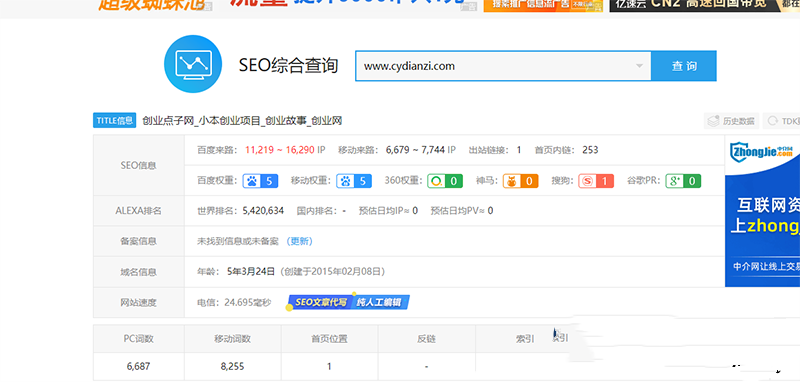Screen dimensions: 800x382
Task: Click the Baidu paw icon beside 百度权重
Action: click(252, 181)
